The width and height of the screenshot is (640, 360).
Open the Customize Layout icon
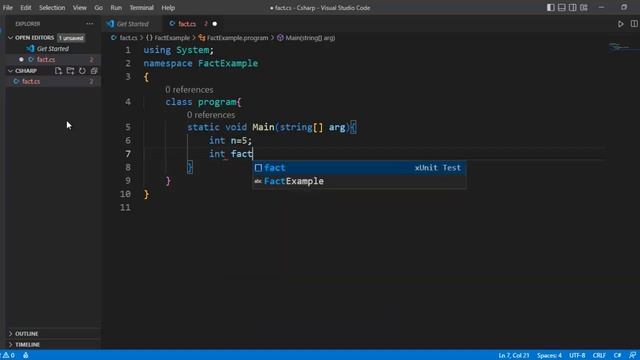[584, 7]
